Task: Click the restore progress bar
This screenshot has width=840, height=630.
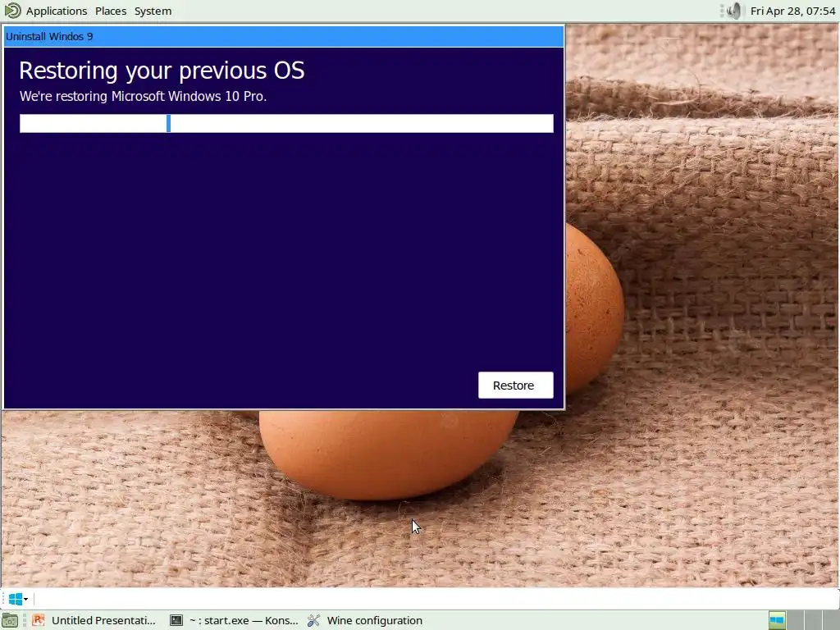Action: (286, 123)
